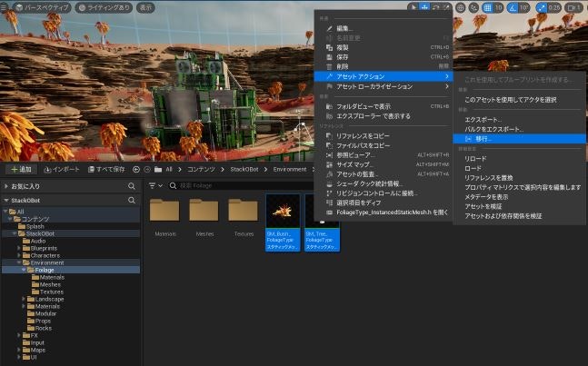Select the translate transform tool

point(424,7)
